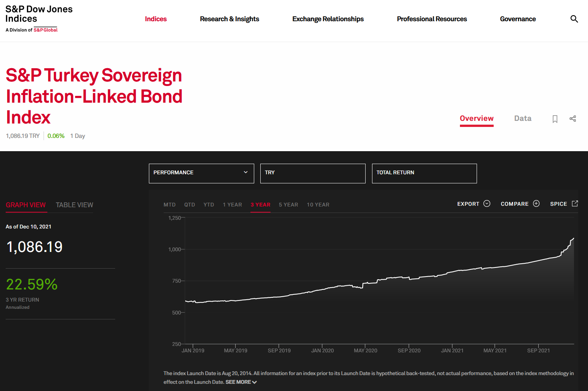Open the Research & Insights menu
The image size is (588, 391).
tap(230, 19)
